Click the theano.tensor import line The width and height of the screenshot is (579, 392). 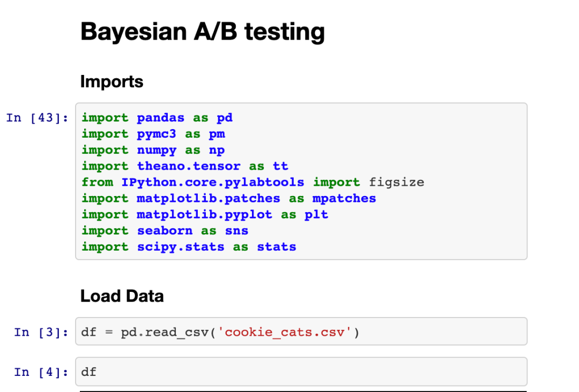(185, 166)
